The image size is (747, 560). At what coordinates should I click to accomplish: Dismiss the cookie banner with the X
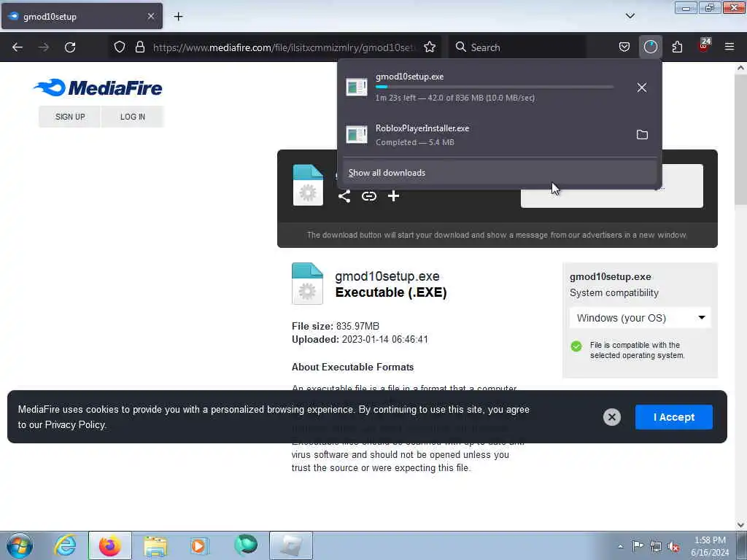(612, 417)
